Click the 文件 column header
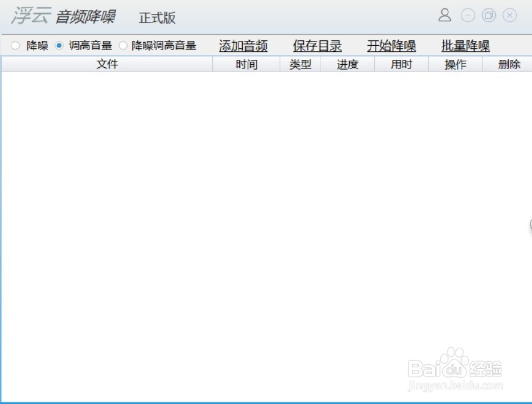The height and width of the screenshot is (404, 532). (x=108, y=64)
